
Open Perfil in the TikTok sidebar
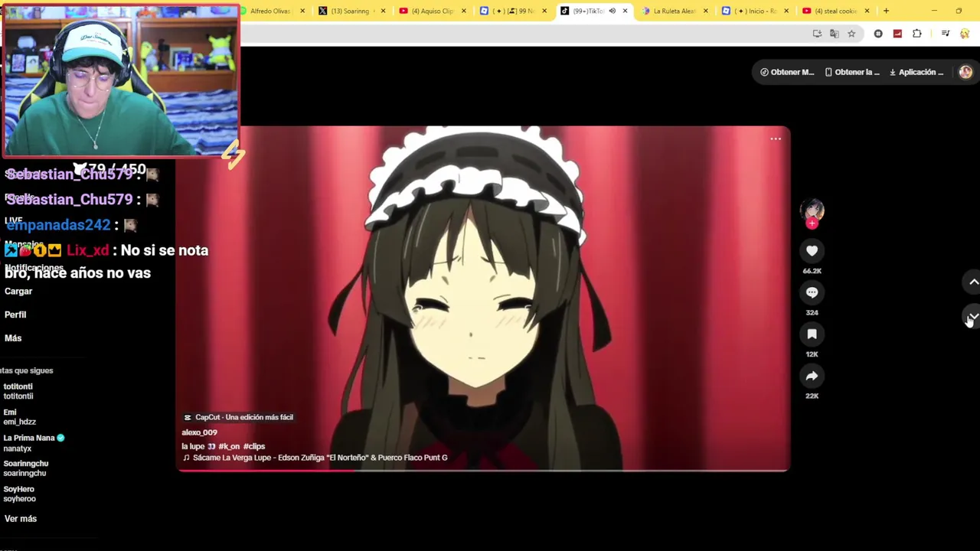tap(15, 315)
